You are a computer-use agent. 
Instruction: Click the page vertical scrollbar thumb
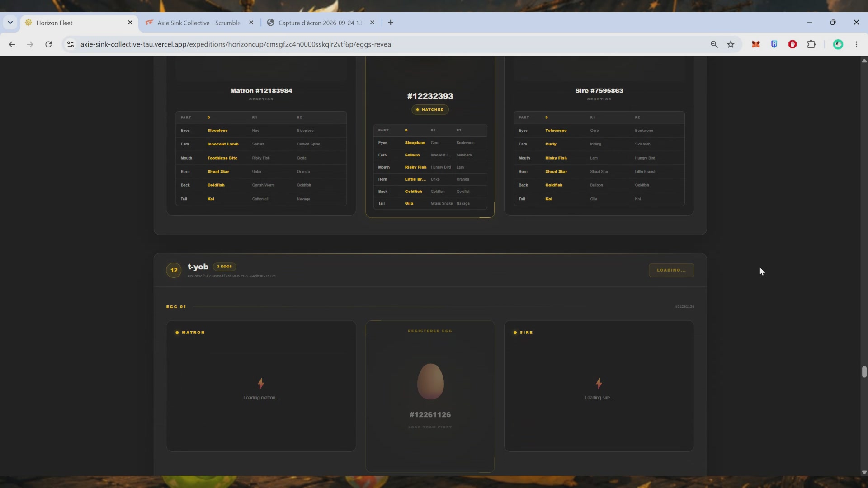(x=864, y=371)
